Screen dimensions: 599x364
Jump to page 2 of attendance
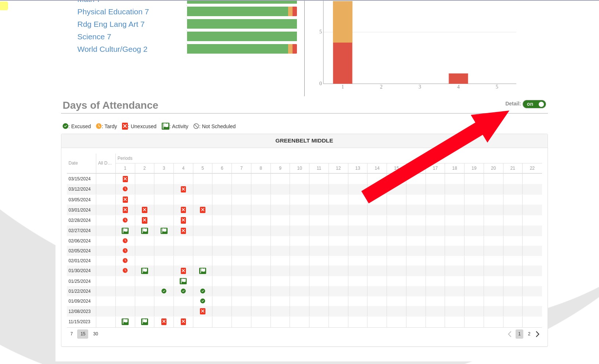click(529, 334)
